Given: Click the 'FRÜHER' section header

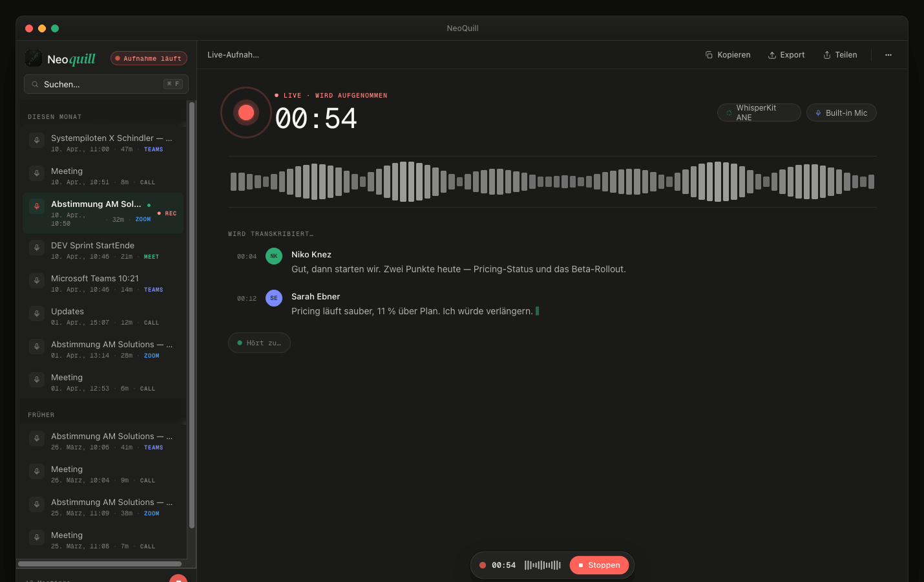Looking at the screenshot, I should coord(41,415).
